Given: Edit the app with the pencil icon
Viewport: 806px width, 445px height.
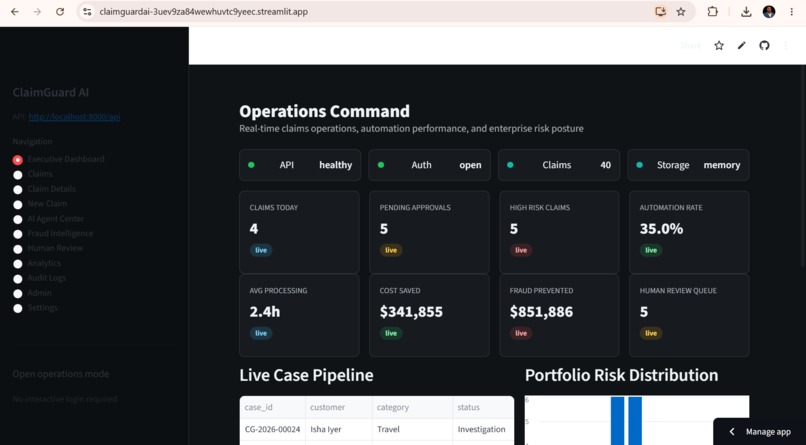Looking at the screenshot, I should [x=741, y=46].
